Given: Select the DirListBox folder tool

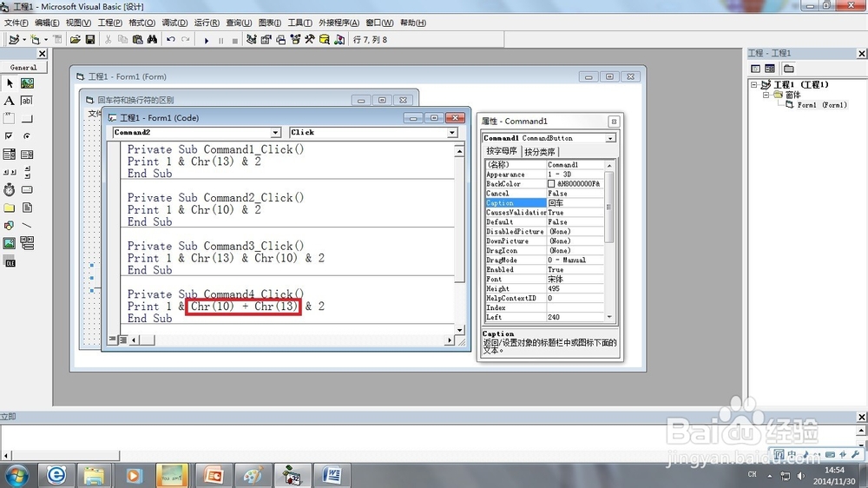Looking at the screenshot, I should 10,208.
